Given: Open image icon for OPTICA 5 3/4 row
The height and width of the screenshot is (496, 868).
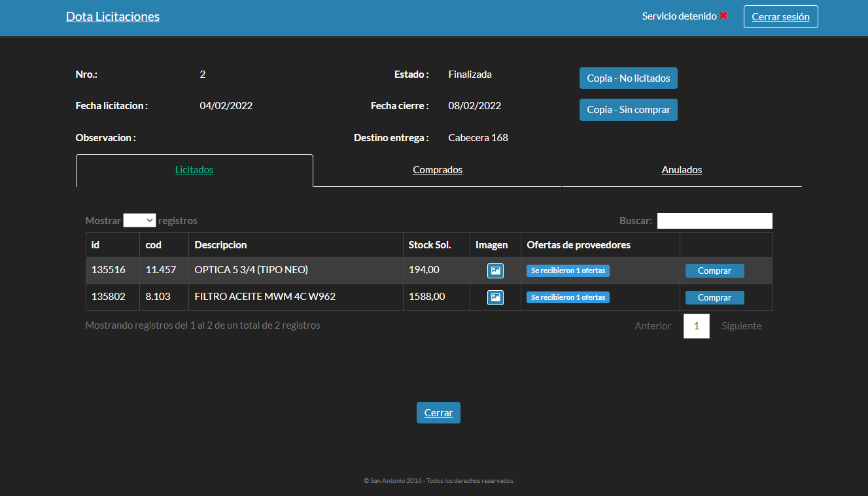Looking at the screenshot, I should coord(495,271).
